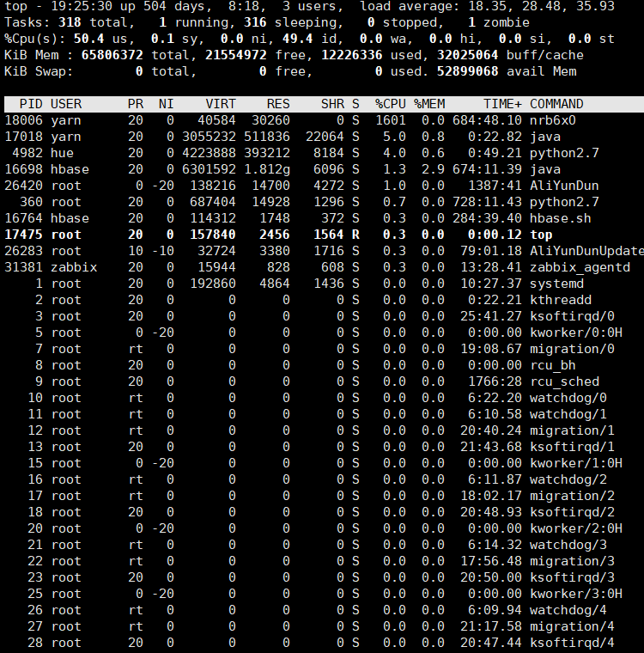Click the AliYunDun command
The height and width of the screenshot is (653, 644).
point(564,186)
